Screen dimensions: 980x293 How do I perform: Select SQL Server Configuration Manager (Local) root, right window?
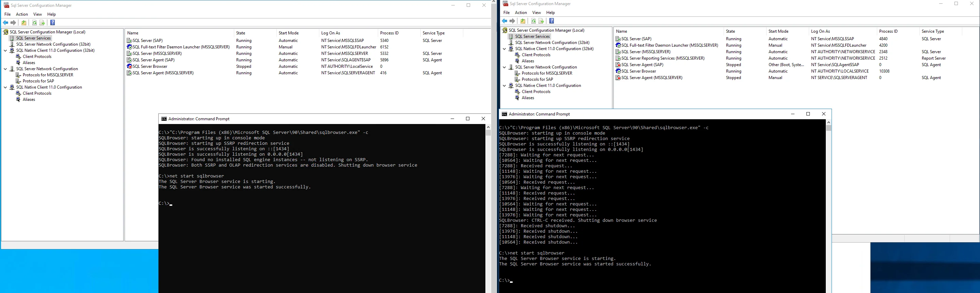(547, 30)
